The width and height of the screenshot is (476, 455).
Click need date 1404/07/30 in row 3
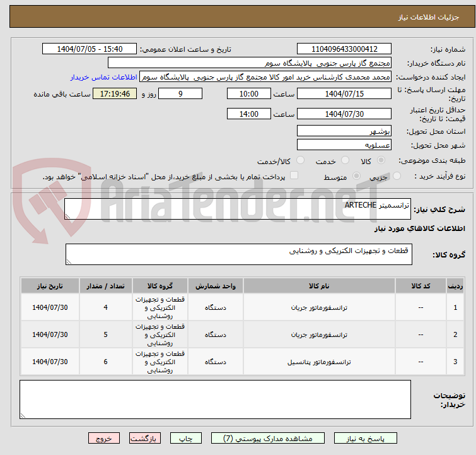click(x=50, y=362)
